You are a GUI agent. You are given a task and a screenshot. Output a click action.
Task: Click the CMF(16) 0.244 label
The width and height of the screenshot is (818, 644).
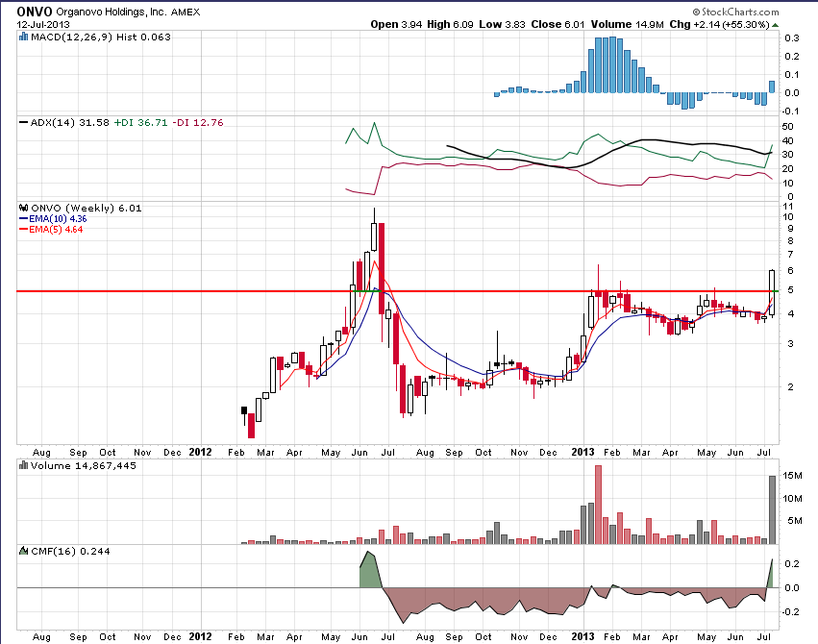coord(70,551)
